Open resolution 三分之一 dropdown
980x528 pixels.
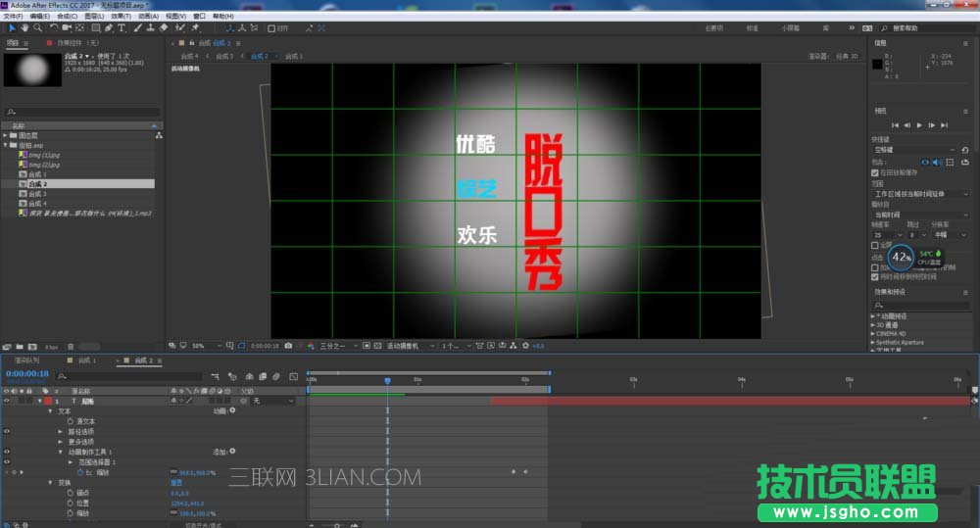point(339,346)
